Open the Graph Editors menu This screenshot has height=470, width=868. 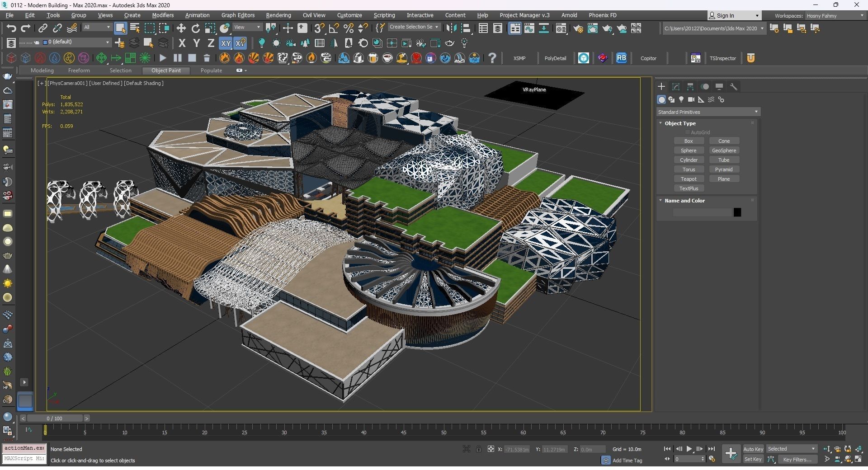(238, 15)
